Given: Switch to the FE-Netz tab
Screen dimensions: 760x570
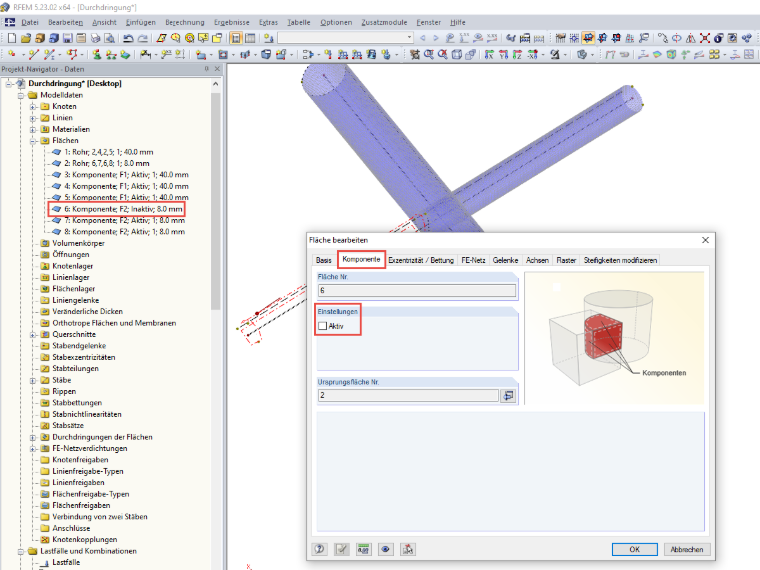Looking at the screenshot, I should click(x=474, y=260).
